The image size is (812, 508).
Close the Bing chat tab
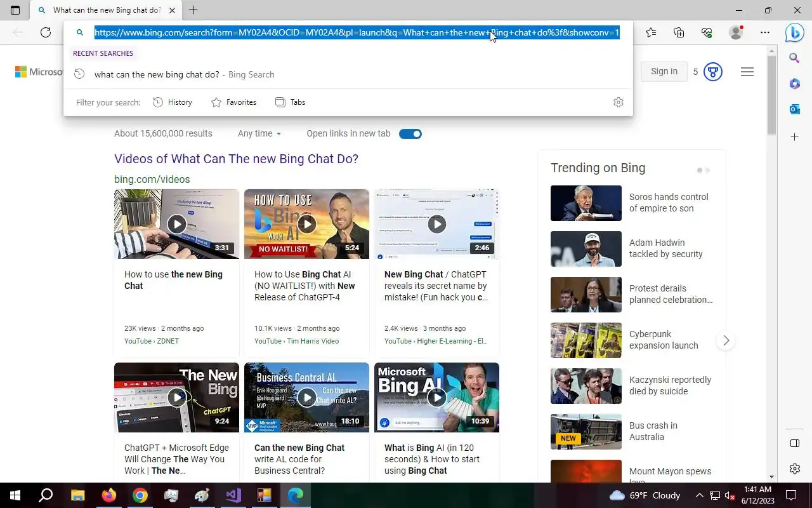pyautogui.click(x=172, y=10)
